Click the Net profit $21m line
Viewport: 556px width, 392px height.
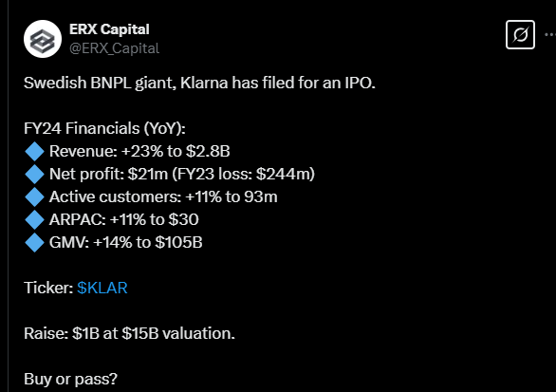pos(182,174)
